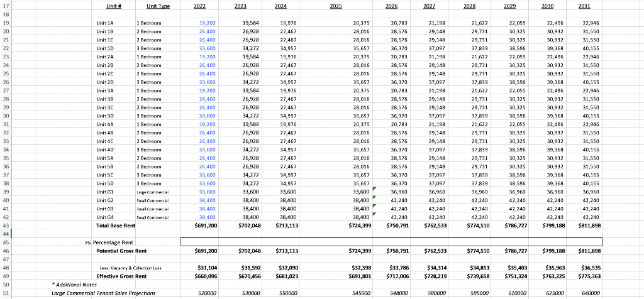This screenshot has height=299, width=644.
Task: Select Unit G2's "Small Commercial" type cell
Action: click(152, 200)
